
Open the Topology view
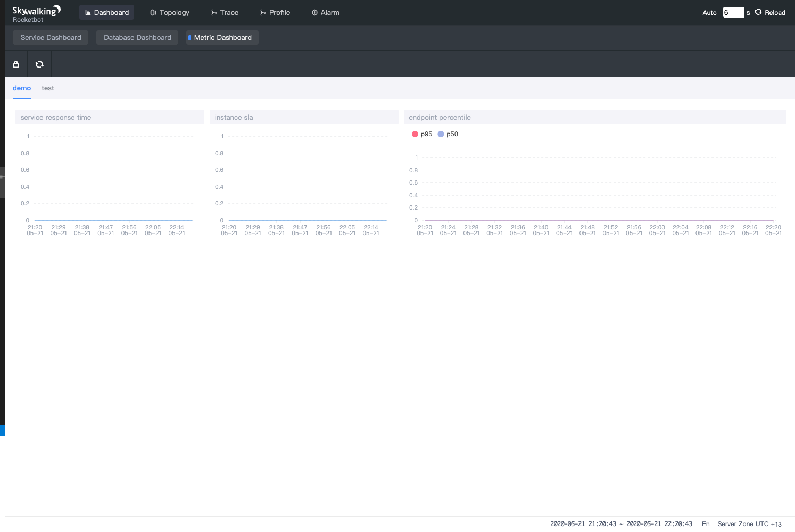[170, 12]
